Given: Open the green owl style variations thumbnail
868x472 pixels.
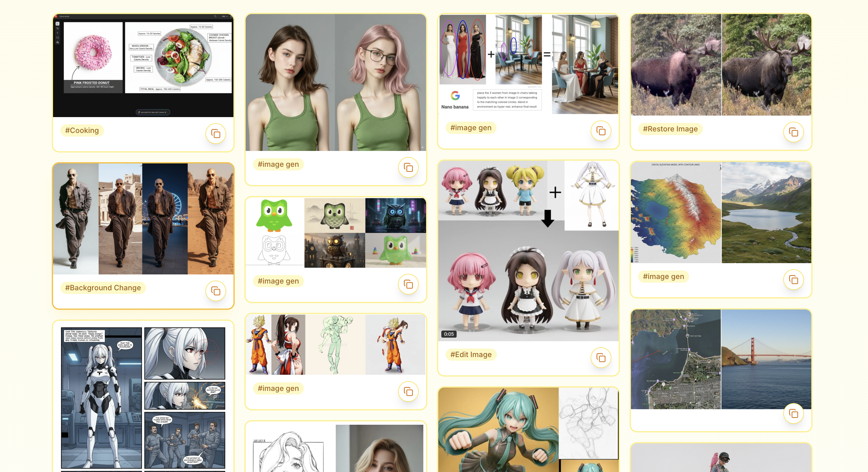Looking at the screenshot, I should coord(336,233).
